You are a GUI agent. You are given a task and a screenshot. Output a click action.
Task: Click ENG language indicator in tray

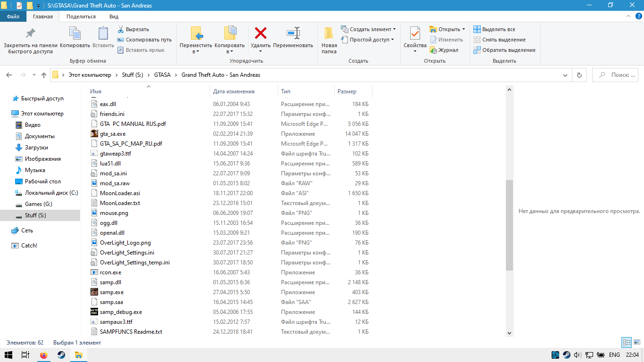click(614, 355)
